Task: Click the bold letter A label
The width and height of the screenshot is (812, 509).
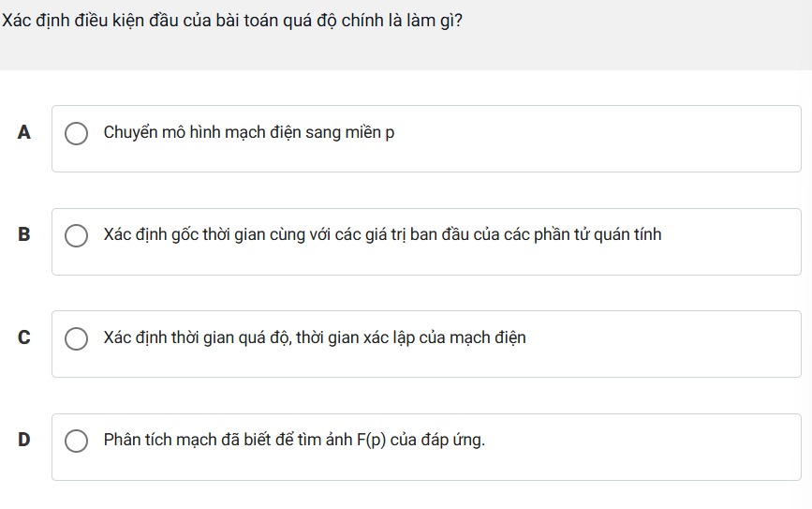Action: 23,132
